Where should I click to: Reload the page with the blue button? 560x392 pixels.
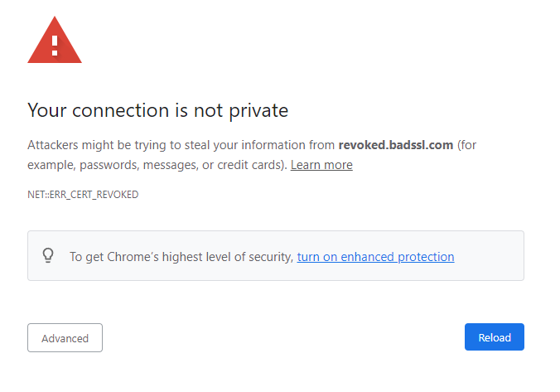[x=495, y=337]
